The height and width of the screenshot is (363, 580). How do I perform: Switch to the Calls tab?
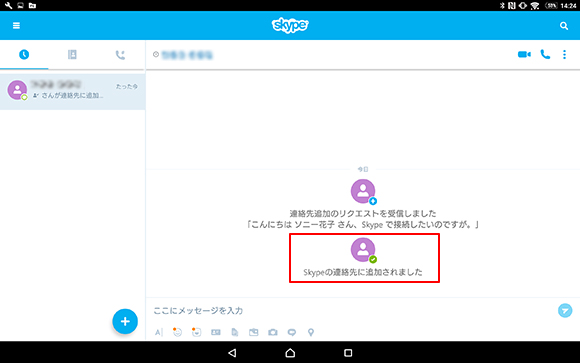point(120,55)
